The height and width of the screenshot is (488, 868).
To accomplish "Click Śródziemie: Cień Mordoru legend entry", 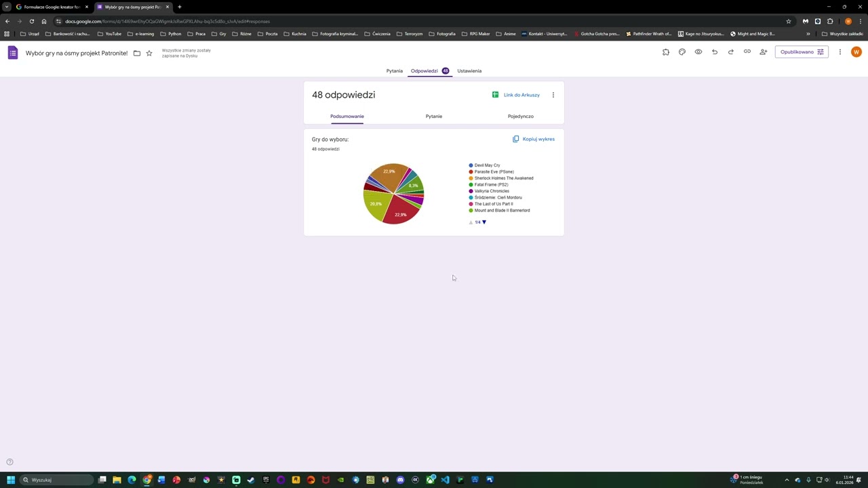I will 495,197.
